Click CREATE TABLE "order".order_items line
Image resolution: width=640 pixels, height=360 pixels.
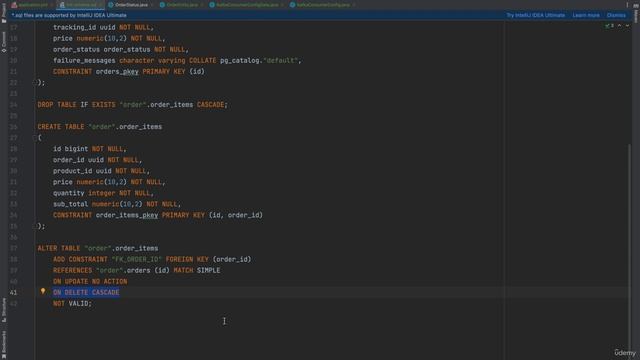[x=100, y=127]
